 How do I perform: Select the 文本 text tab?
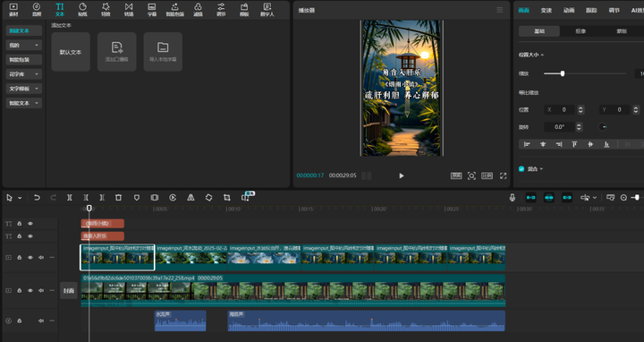60,10
